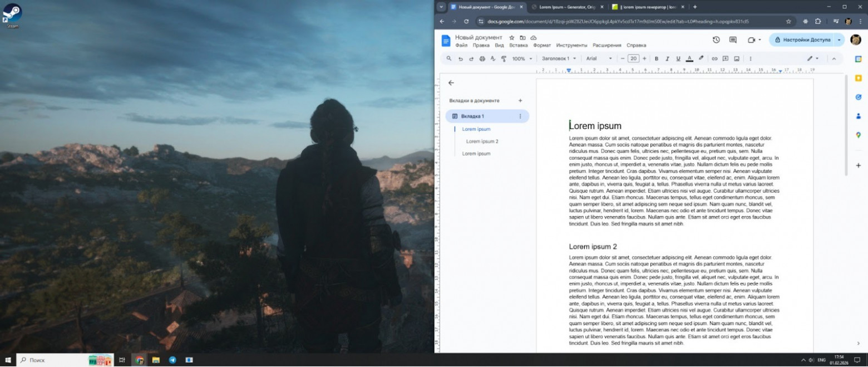Viewport: 868px width, 367px height.
Task: Open the Вставка menu
Action: click(x=518, y=45)
